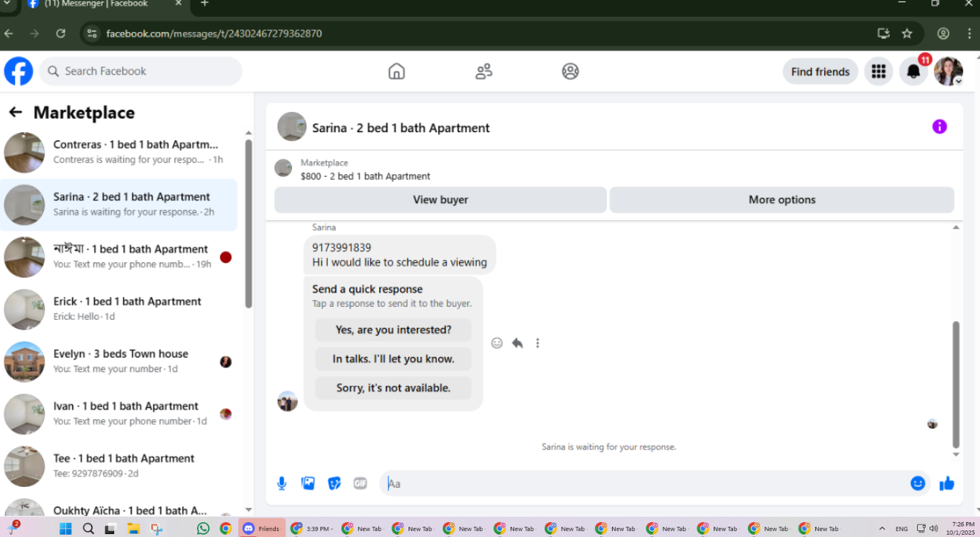Open the purple conversation information icon

(940, 127)
